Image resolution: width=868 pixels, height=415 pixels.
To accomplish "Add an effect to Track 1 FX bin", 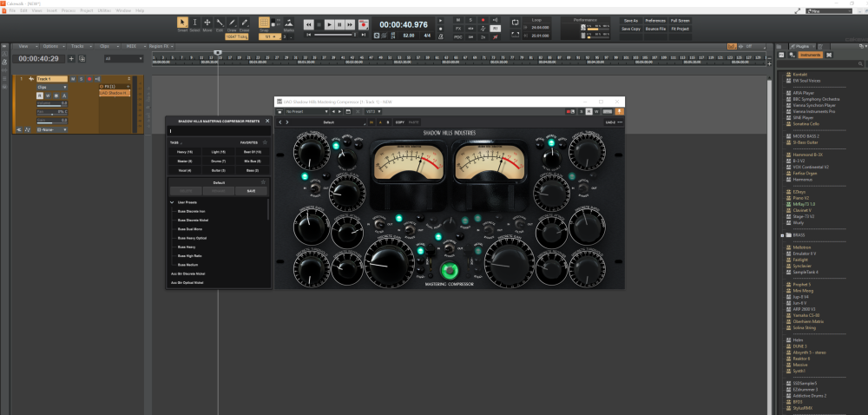I will coord(128,87).
